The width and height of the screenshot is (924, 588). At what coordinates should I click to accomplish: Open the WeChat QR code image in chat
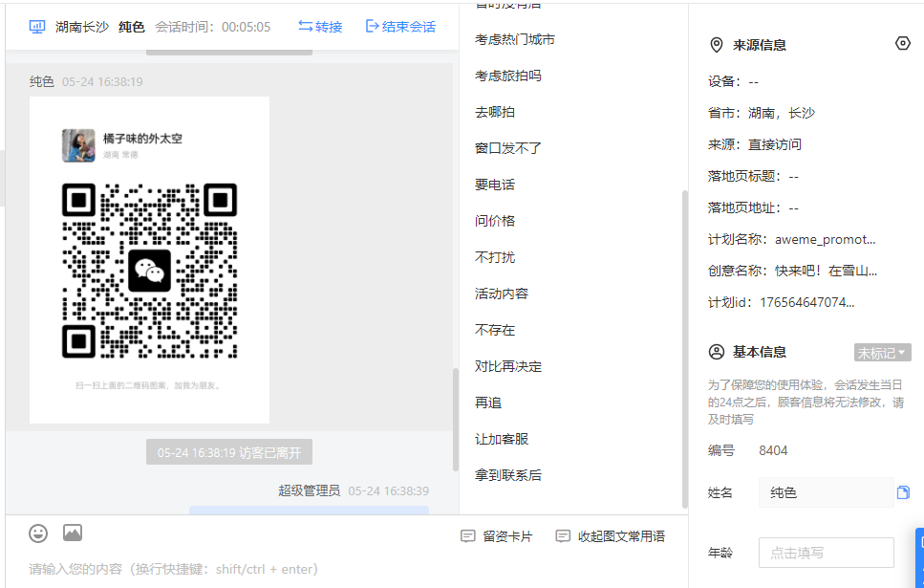pos(150,260)
